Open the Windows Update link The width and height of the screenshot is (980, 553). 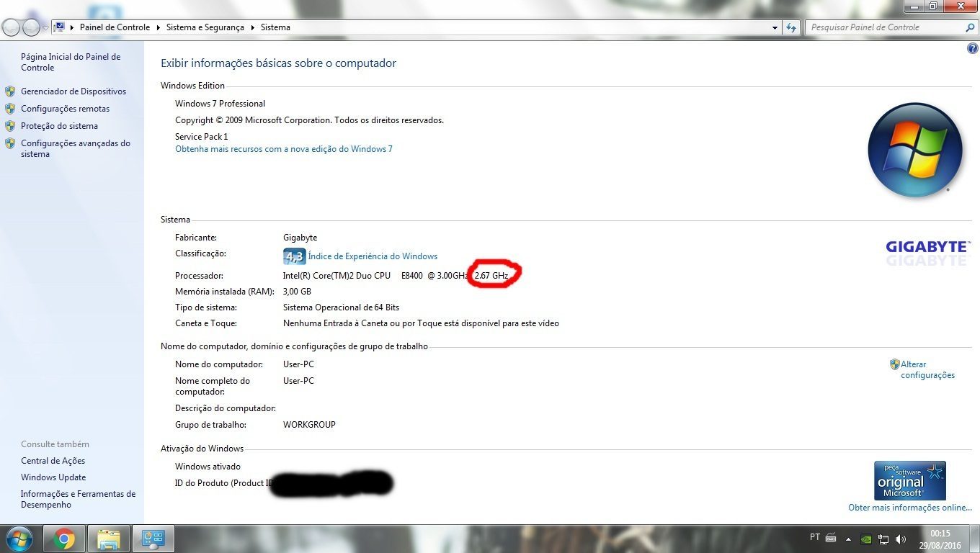pyautogui.click(x=53, y=477)
